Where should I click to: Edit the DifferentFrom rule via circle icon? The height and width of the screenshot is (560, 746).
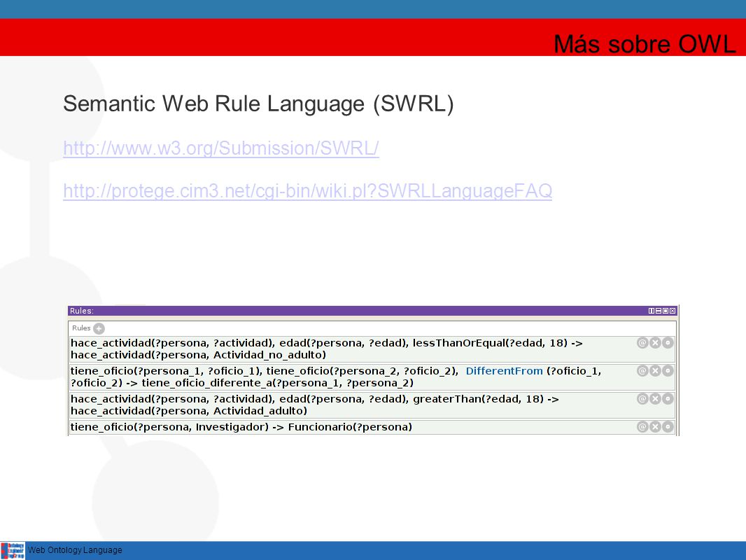coord(668,371)
